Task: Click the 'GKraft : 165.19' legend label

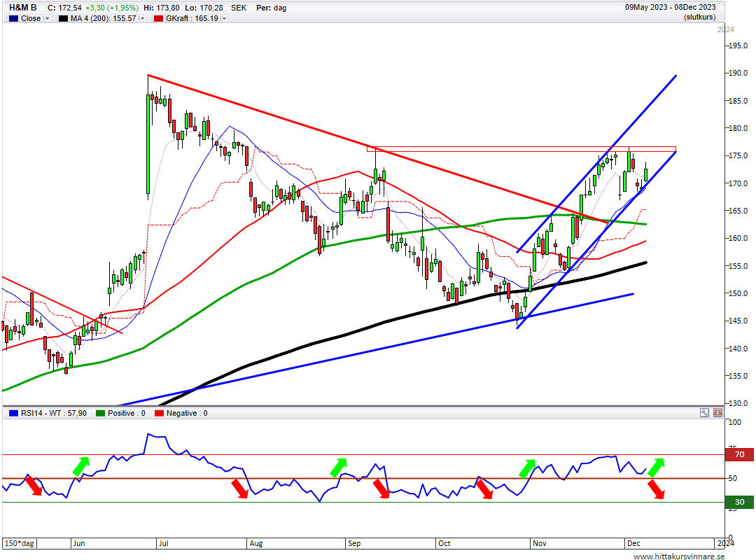Action: tap(192, 18)
